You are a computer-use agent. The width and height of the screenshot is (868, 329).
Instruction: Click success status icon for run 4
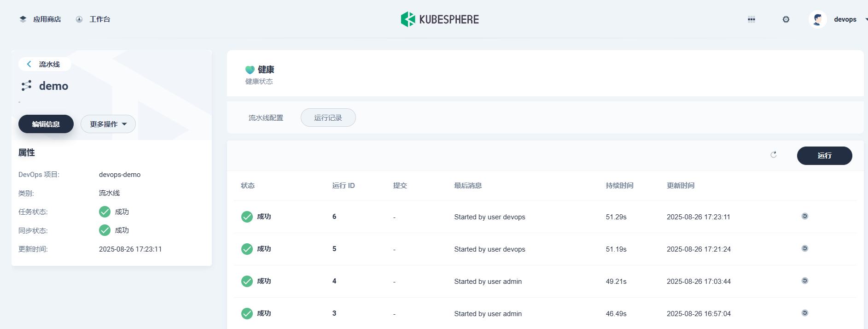tap(247, 281)
